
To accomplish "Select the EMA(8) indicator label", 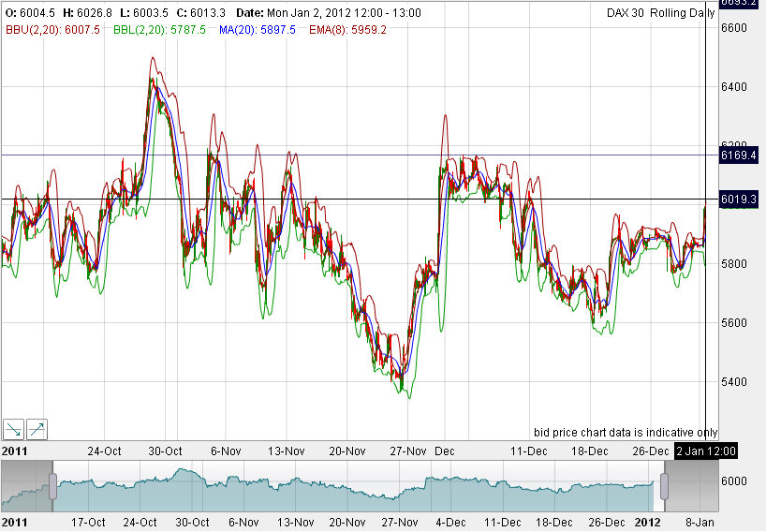I will coord(353,30).
